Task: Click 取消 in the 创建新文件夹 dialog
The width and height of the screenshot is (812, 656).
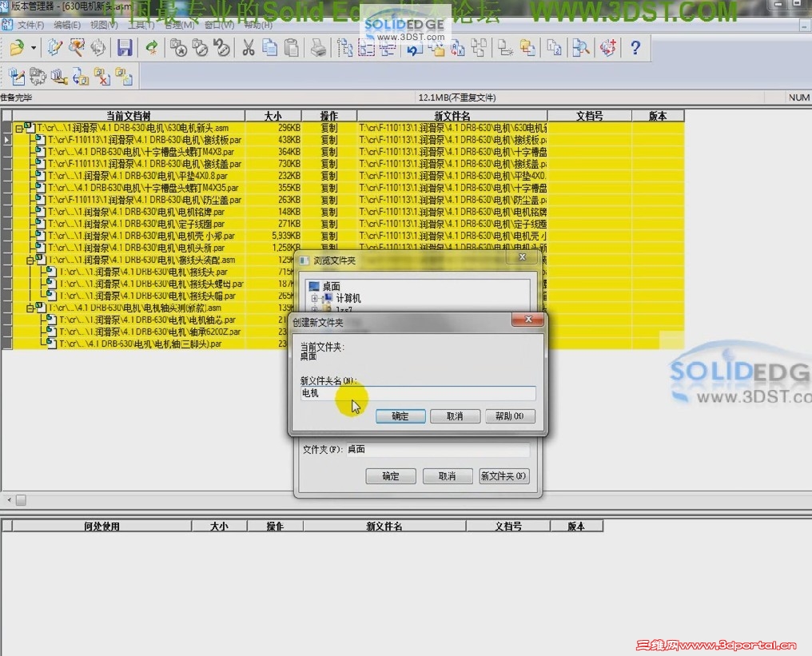Action: click(x=455, y=416)
